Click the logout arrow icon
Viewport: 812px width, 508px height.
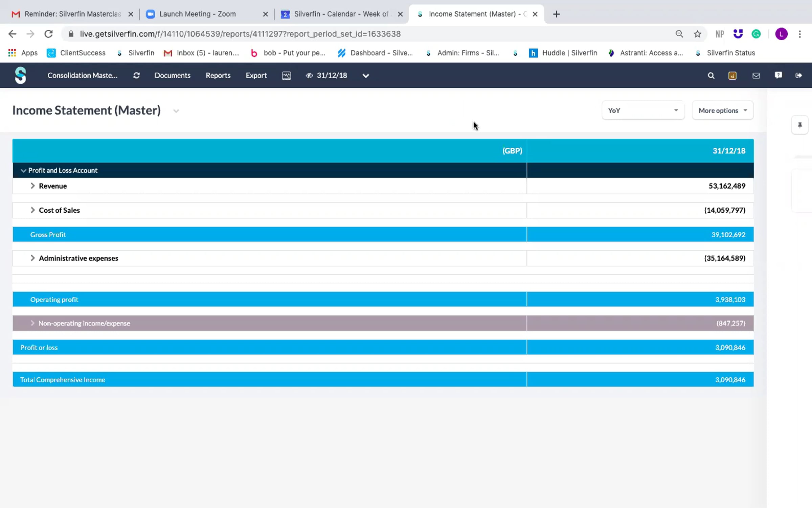(798, 75)
